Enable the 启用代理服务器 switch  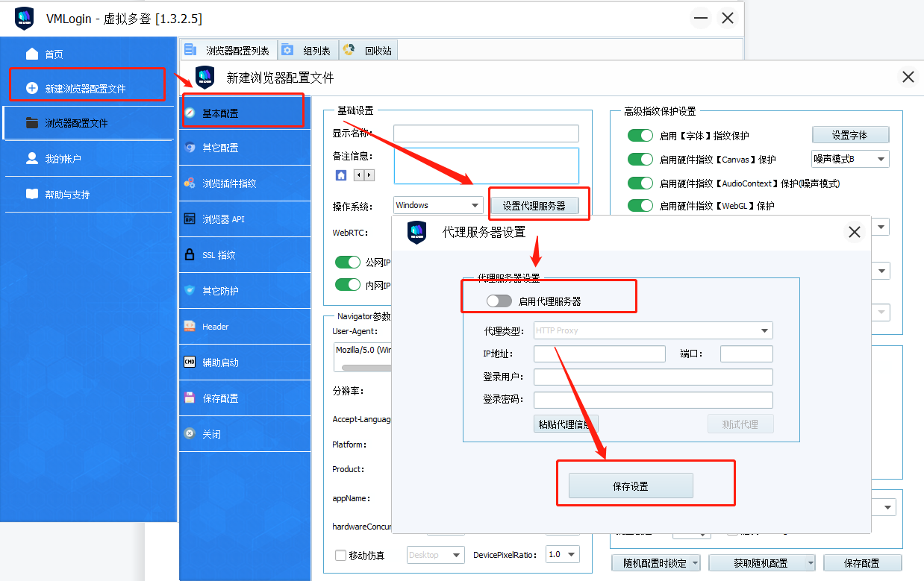coord(499,301)
